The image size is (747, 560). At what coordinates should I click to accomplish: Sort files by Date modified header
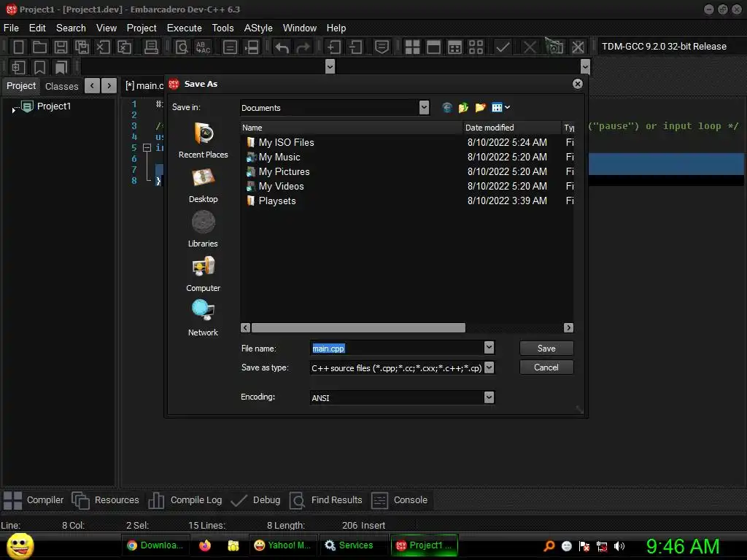coord(512,128)
